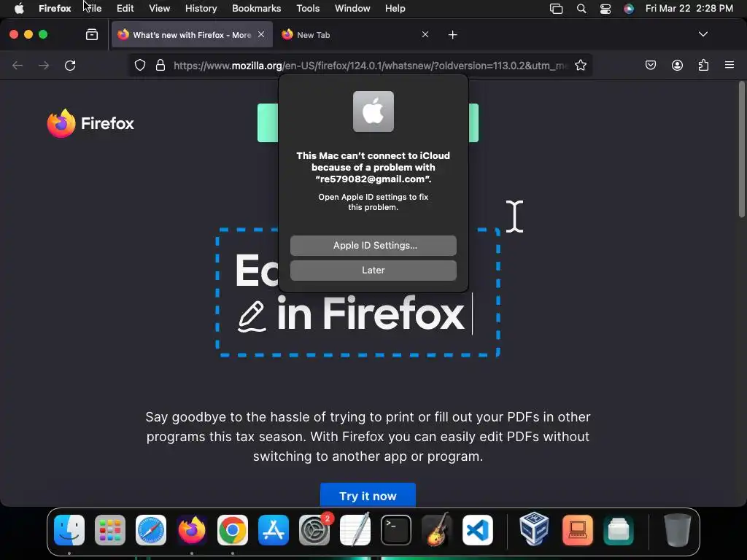
Task: Launch GarageBand from the Dock
Action: 437,529
